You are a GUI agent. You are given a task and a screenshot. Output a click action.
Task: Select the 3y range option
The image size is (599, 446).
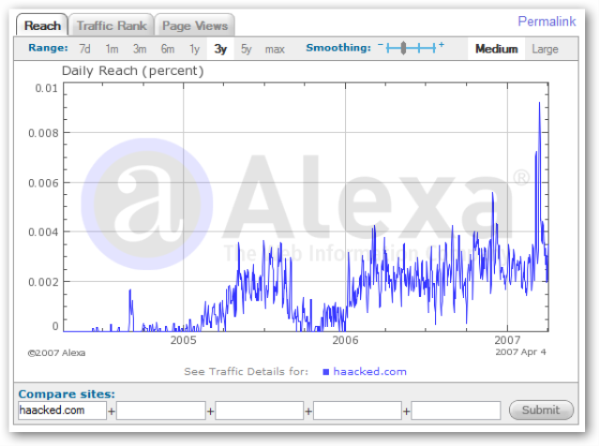click(x=220, y=49)
